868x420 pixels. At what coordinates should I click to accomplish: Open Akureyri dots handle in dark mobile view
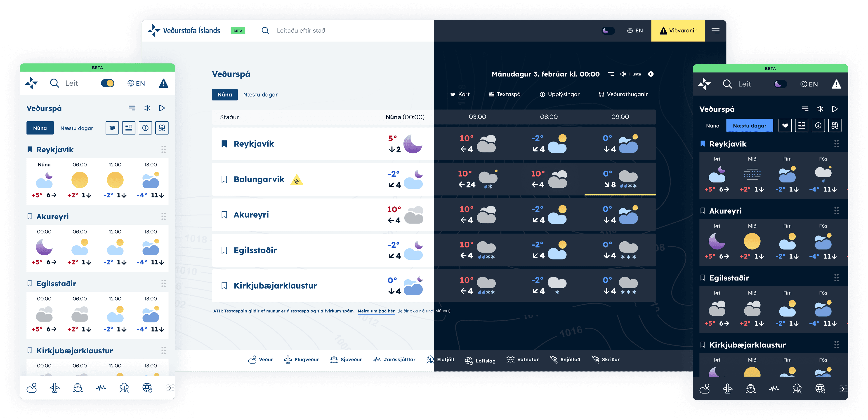click(x=836, y=211)
